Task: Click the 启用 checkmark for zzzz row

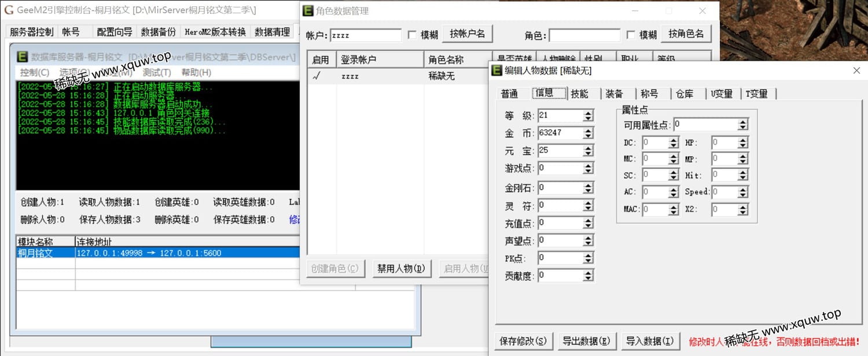Action: (x=317, y=76)
